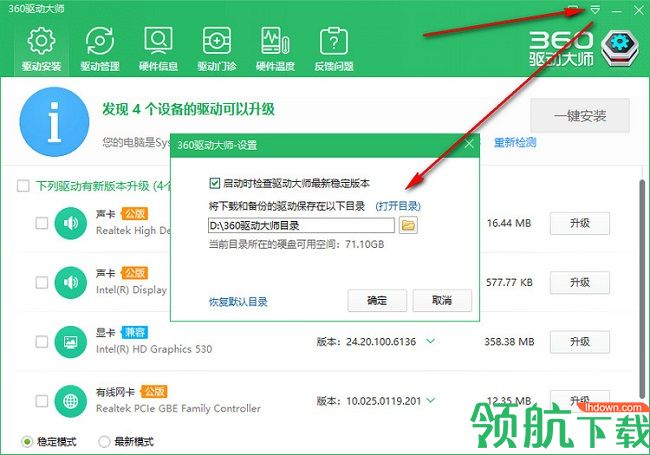Click 当前目录所在的硬盘可用空间 text
The width and height of the screenshot is (650, 455).
(x=296, y=244)
